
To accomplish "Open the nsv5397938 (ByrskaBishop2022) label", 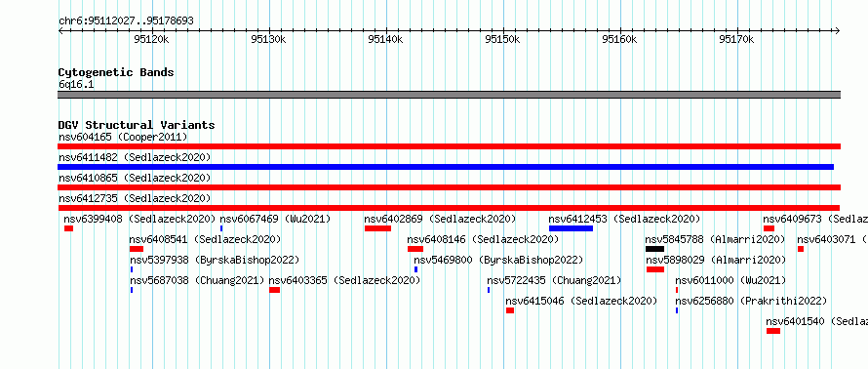I will (x=215, y=260).
